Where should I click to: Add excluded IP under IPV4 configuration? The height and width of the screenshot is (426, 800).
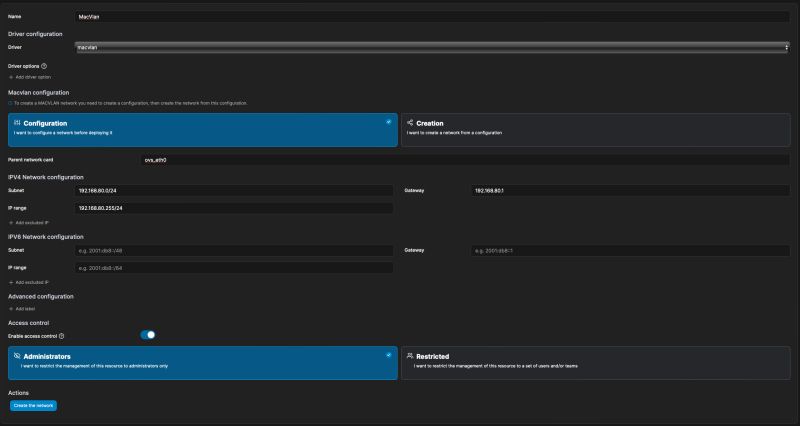click(x=29, y=223)
